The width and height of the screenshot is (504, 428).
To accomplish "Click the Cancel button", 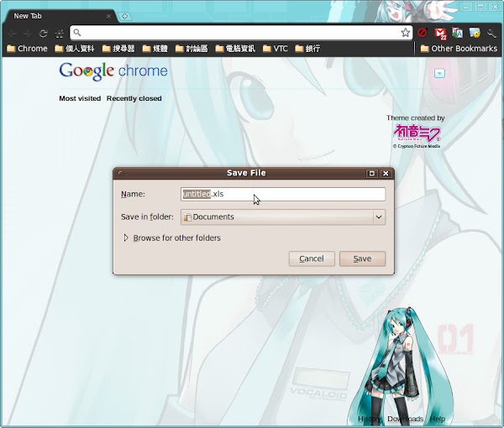I will pos(312,258).
